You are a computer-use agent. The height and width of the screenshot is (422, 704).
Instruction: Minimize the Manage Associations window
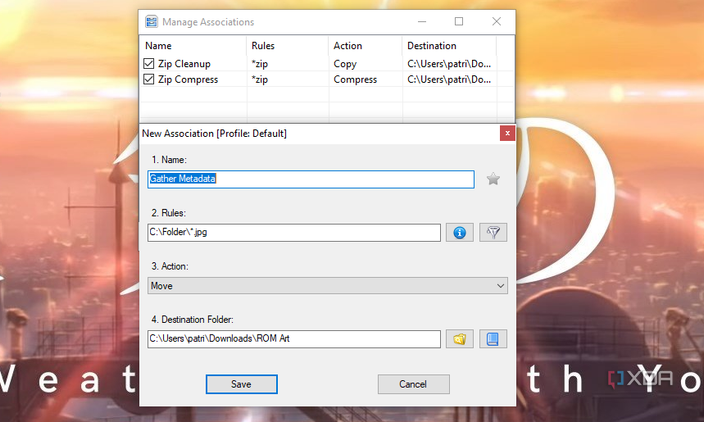(422, 22)
